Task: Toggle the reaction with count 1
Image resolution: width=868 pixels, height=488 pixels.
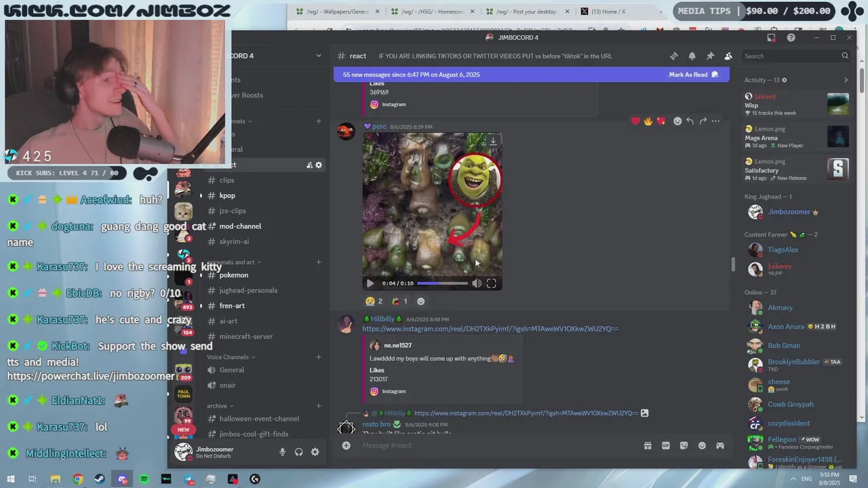Action: point(400,301)
